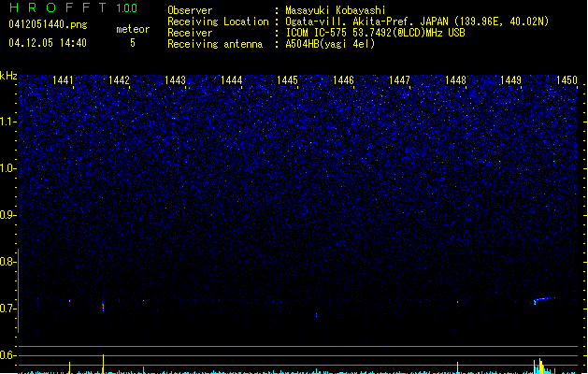Click the faint echo near 1445 below 0.7 kHz
This screenshot has width=588, height=374.
[317, 315]
